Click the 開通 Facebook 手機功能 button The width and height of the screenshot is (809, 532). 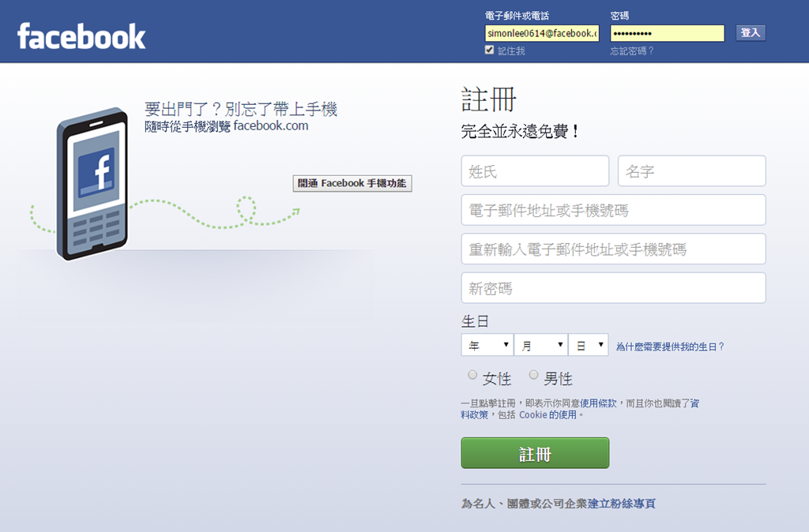(352, 184)
